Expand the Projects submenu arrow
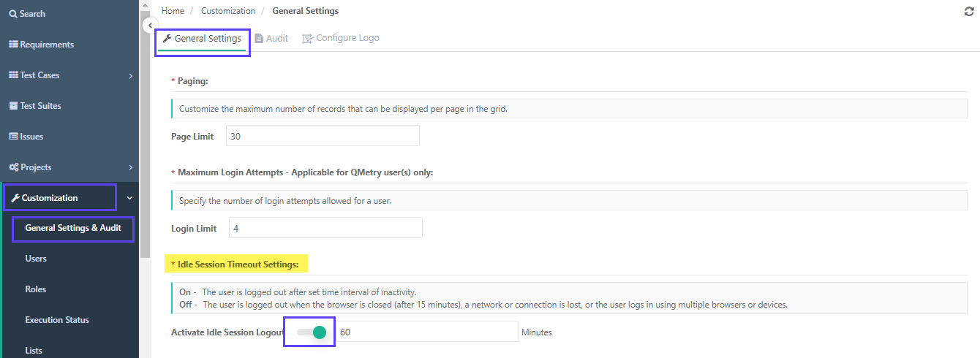The width and height of the screenshot is (980, 358). coord(130,167)
